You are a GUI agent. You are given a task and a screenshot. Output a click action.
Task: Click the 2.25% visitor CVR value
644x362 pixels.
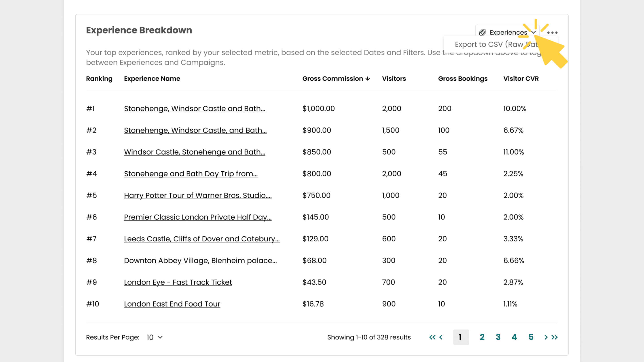(x=513, y=174)
